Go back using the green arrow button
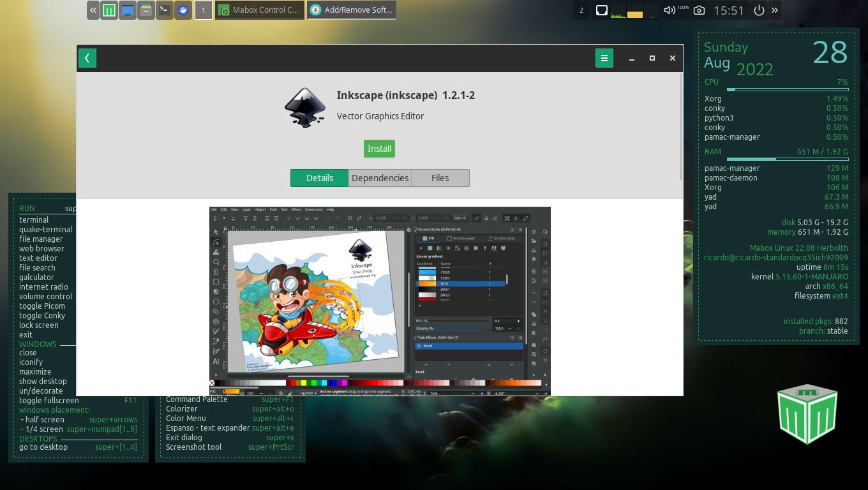The height and width of the screenshot is (490, 868). [87, 58]
